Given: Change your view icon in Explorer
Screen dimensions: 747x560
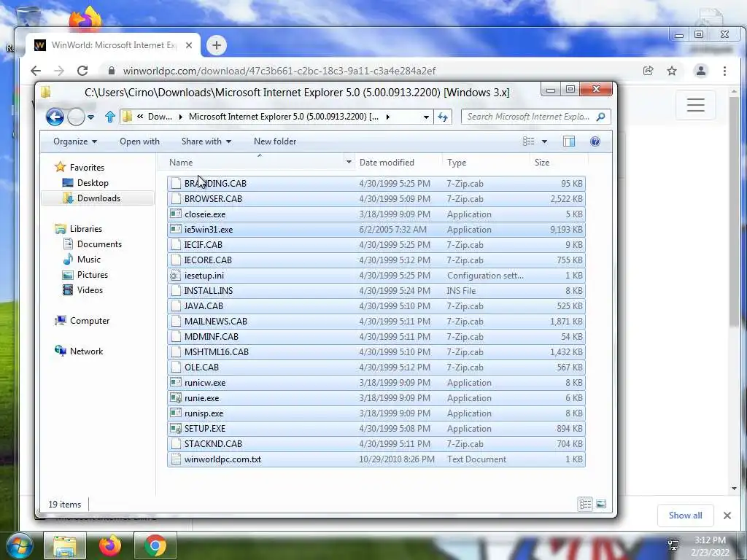Looking at the screenshot, I should coord(528,141).
